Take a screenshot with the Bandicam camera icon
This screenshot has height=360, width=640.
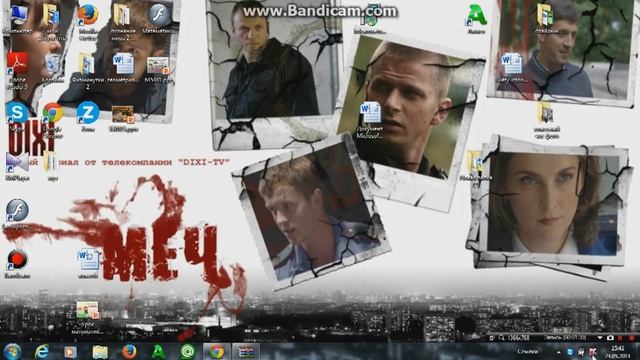pos(610,338)
